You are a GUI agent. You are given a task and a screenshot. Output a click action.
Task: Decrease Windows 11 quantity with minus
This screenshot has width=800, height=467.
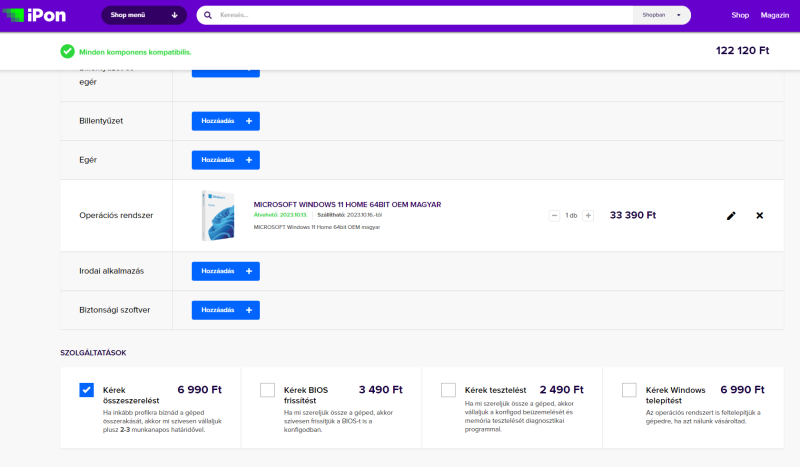click(554, 215)
